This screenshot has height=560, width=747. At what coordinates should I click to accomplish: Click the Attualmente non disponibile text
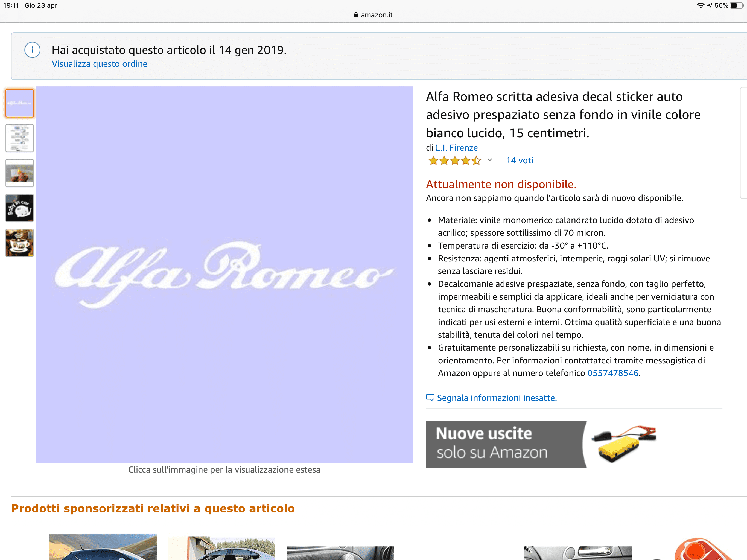pyautogui.click(x=501, y=184)
